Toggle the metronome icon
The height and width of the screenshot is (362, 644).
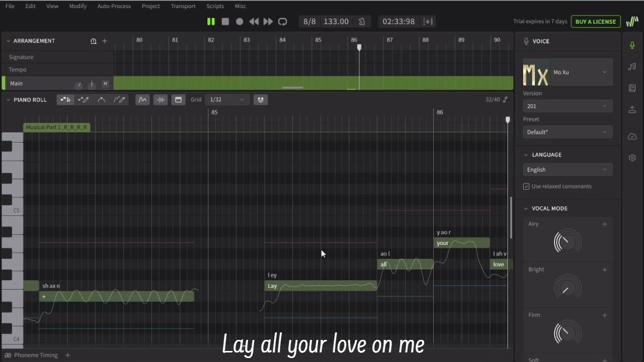pyautogui.click(x=361, y=22)
